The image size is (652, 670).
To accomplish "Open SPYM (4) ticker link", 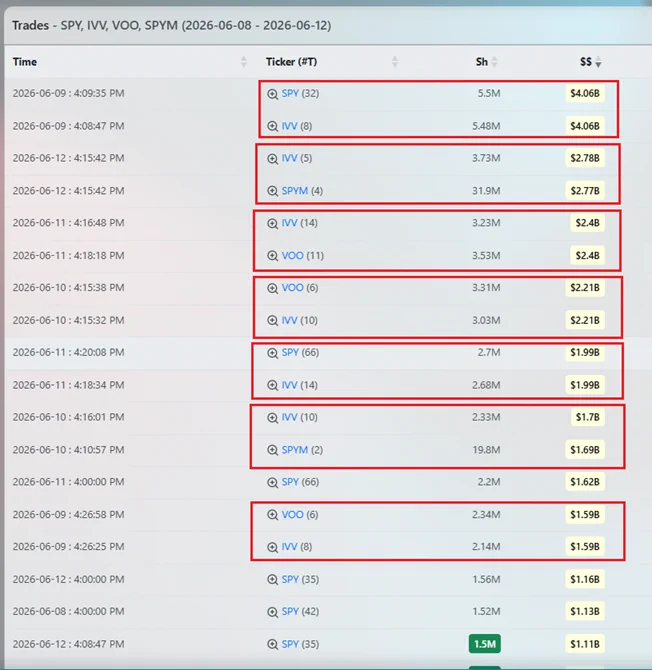I will (x=294, y=191).
